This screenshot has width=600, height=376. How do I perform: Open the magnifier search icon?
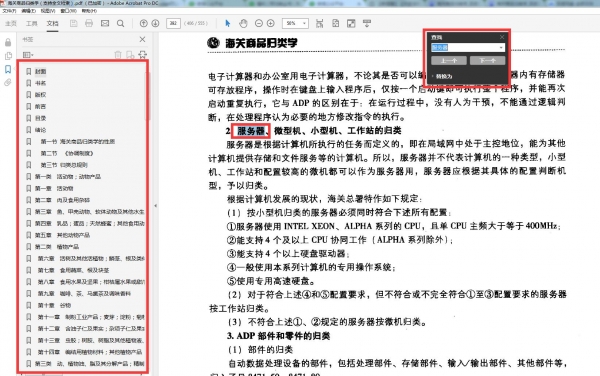(121, 24)
